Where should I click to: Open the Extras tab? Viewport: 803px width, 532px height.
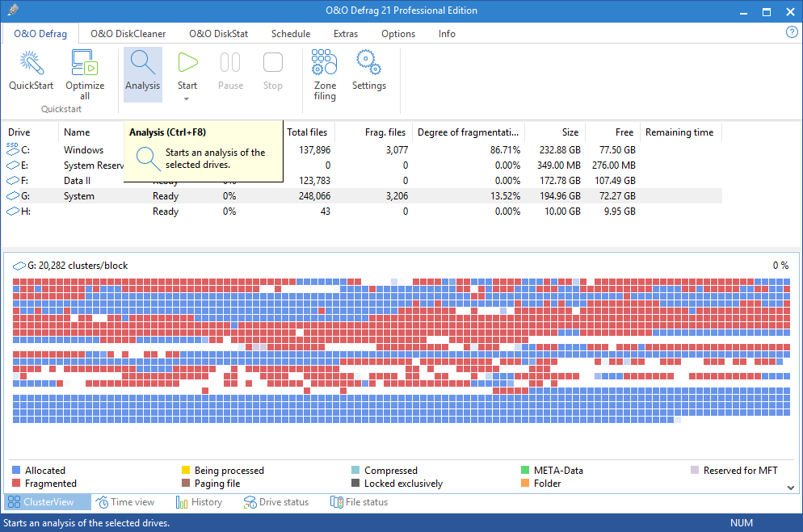coord(346,34)
